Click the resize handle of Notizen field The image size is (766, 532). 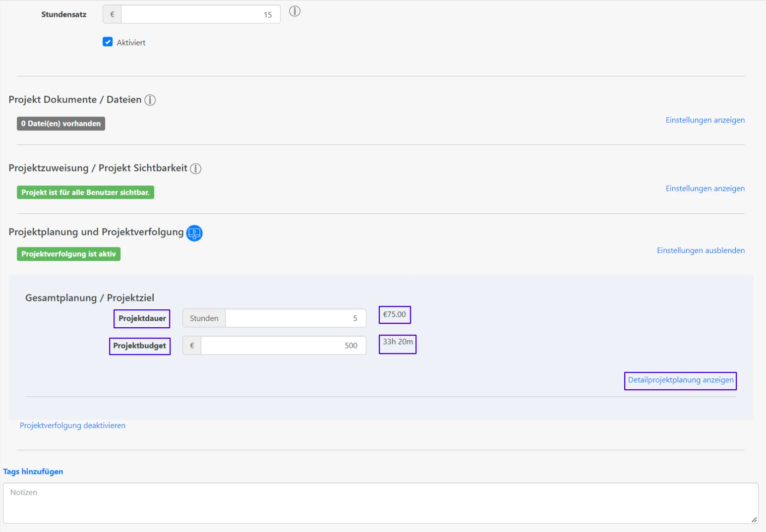tap(754, 519)
